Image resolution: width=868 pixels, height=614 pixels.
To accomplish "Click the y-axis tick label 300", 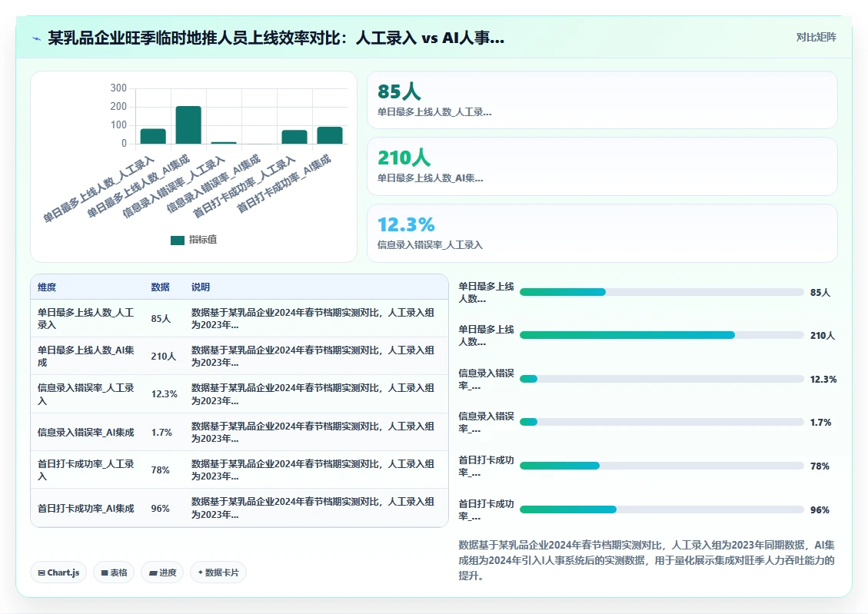I will click(x=118, y=88).
